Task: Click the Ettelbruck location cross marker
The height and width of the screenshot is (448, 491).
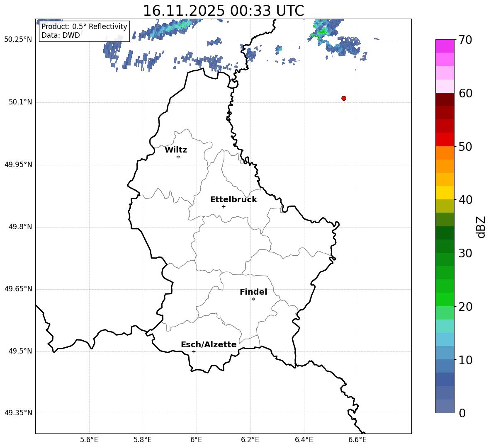Action: (224, 206)
